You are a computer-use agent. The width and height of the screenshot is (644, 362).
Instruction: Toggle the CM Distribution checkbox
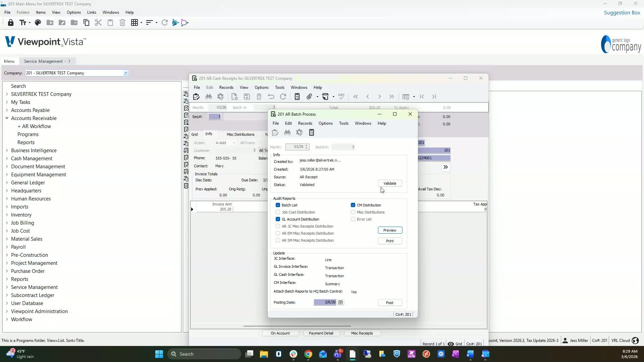click(353, 205)
